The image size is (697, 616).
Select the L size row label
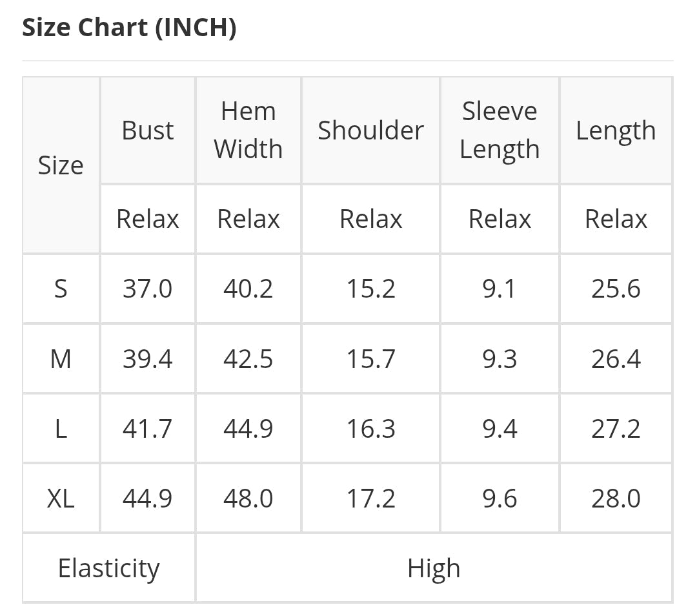pos(61,428)
